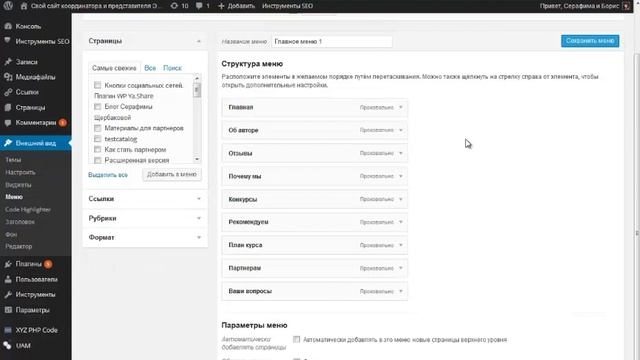Expand Конкурсы menu item settings
Viewport: 640px width, 360px height.
(401, 199)
